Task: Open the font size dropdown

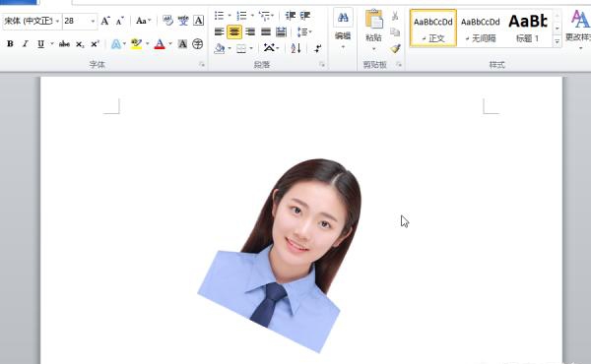Action: click(93, 21)
